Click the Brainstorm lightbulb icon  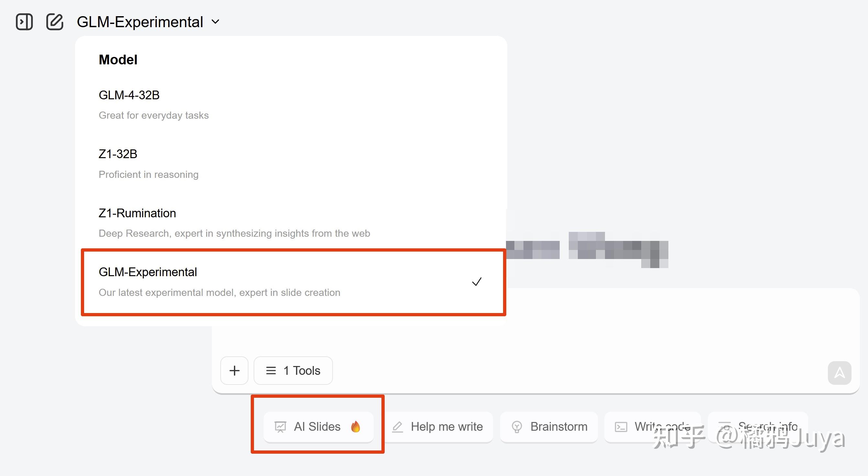click(517, 427)
